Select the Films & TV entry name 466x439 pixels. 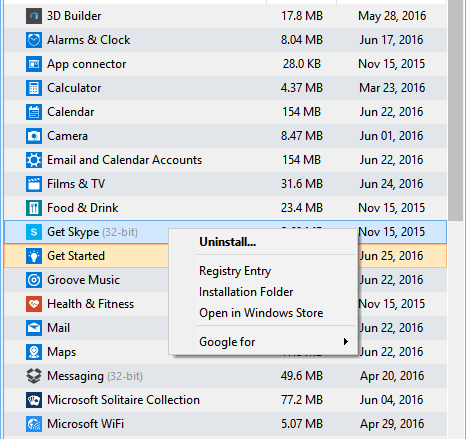pos(76,184)
